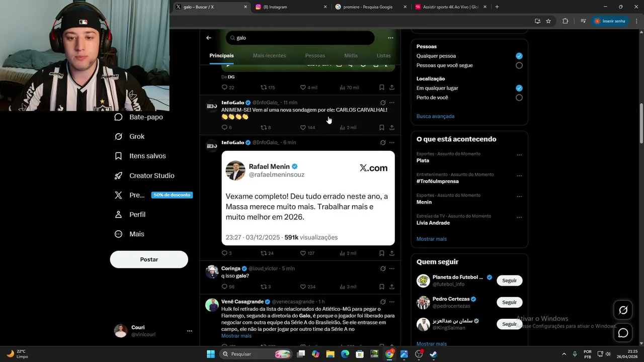Like Coringa's 'q isso galo?' post
This screenshot has height=362, width=644.
tap(303, 287)
